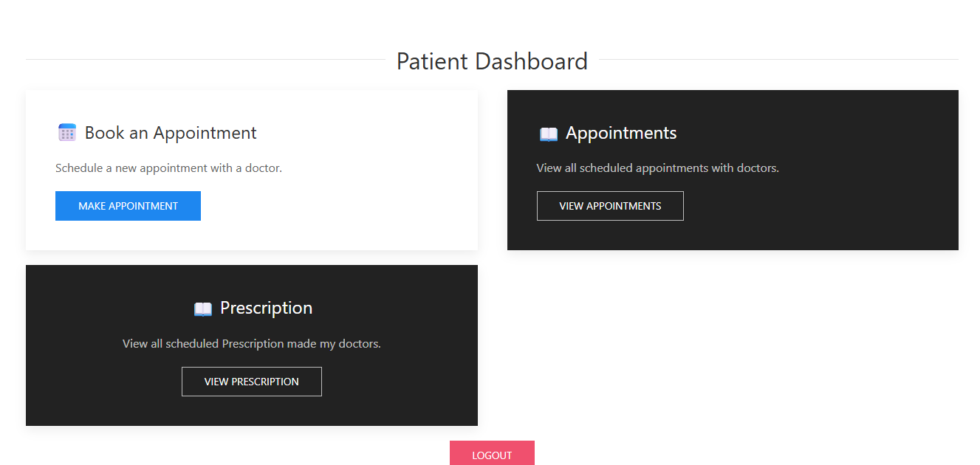Click the divider line left of Patient Dashboard
The image size is (980, 465).
tap(205, 59)
